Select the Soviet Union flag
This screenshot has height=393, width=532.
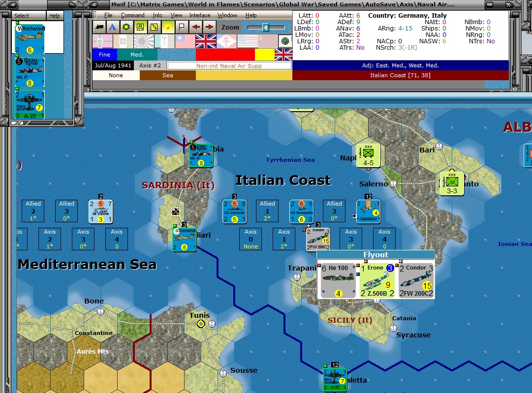(268, 41)
